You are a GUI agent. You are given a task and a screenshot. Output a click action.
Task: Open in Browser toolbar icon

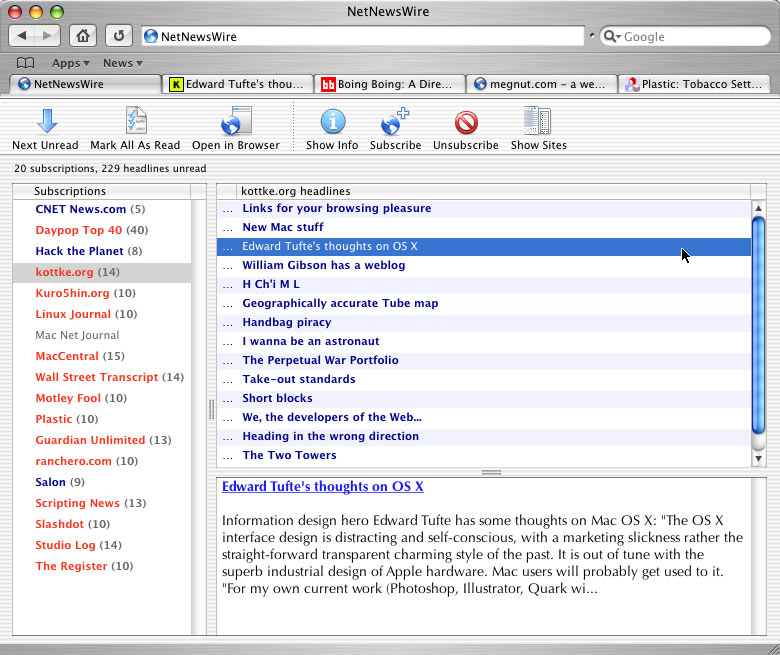(236, 122)
